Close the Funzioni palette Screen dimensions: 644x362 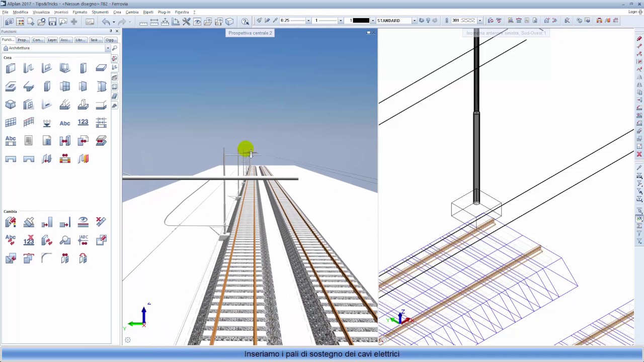click(117, 31)
